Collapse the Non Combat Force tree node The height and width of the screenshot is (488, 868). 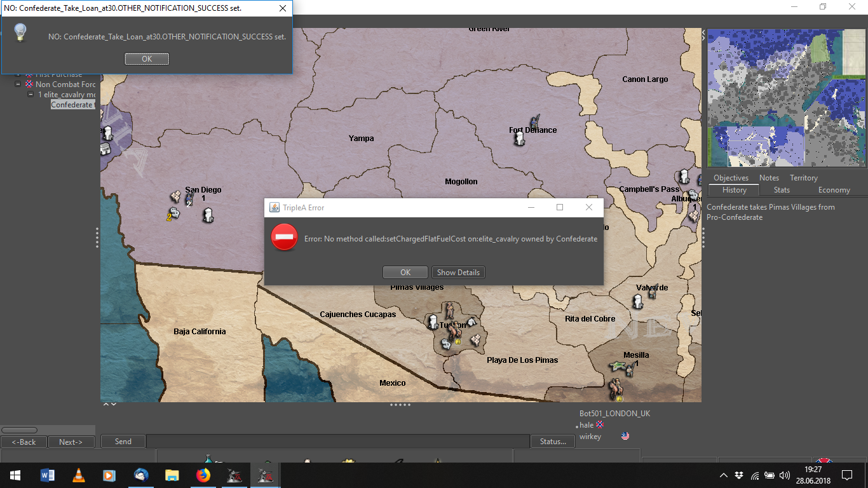pyautogui.click(x=18, y=84)
